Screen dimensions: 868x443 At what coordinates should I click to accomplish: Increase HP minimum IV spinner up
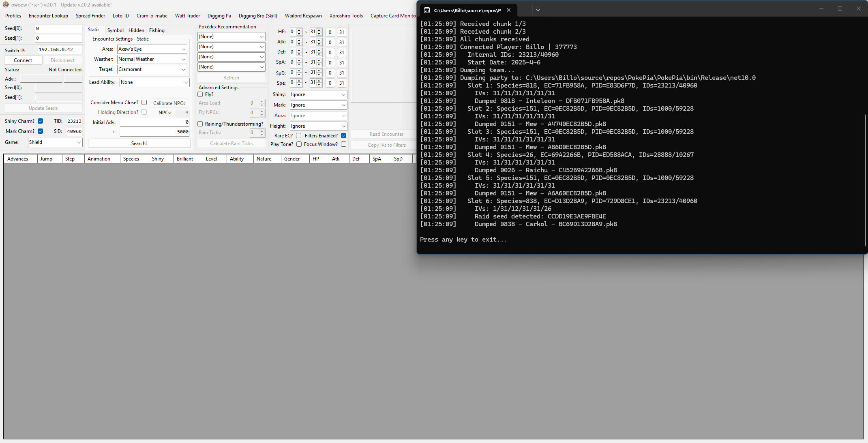point(299,30)
